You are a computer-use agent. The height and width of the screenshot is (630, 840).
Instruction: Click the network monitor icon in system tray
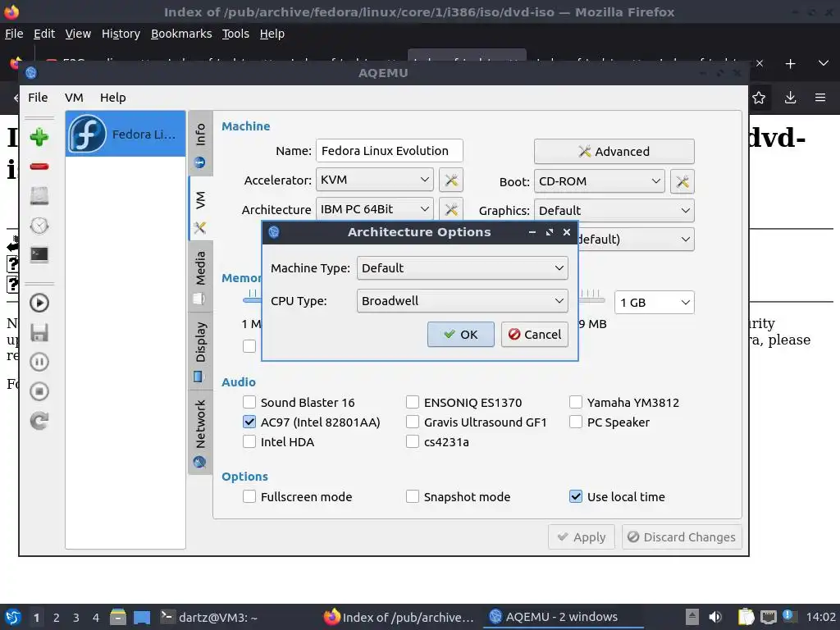point(768,617)
